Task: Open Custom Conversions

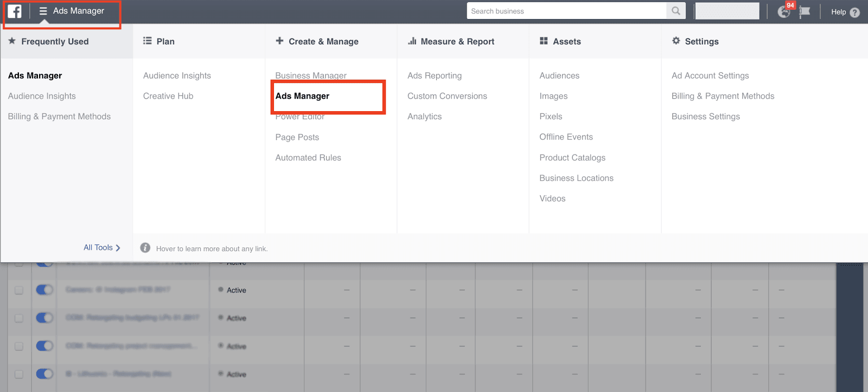Action: point(447,96)
